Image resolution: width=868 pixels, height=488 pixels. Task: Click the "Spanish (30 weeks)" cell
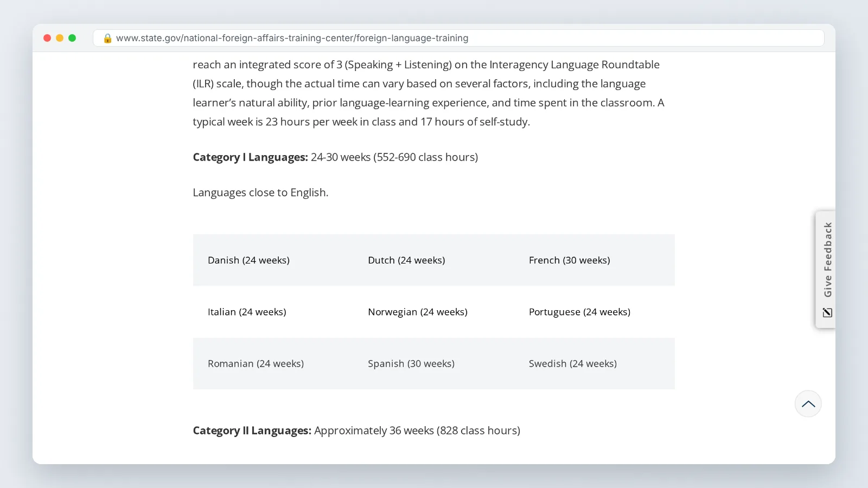pyautogui.click(x=433, y=363)
